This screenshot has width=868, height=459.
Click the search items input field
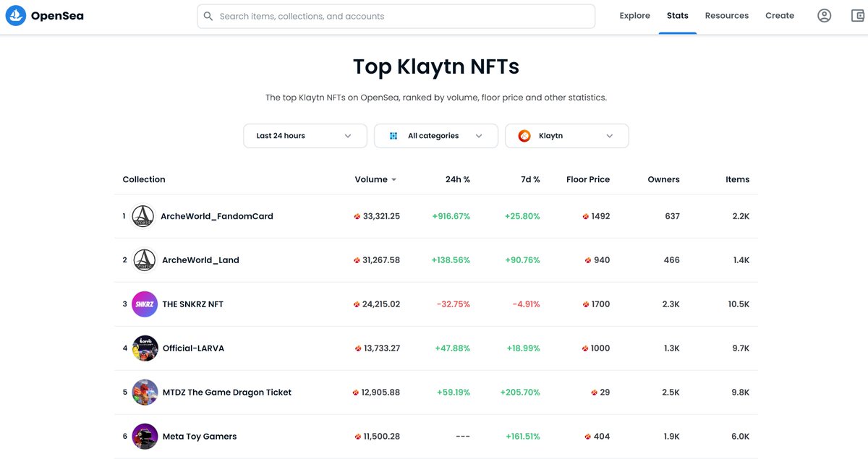[396, 15]
